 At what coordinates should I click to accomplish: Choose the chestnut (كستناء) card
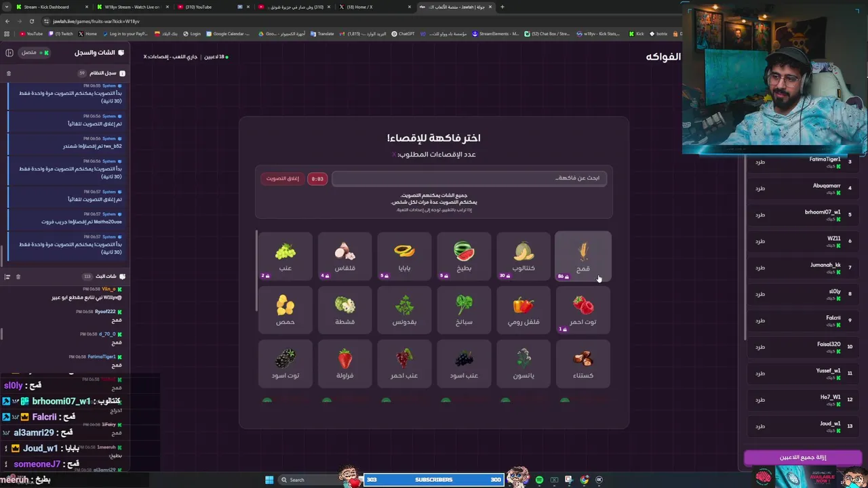pos(583,363)
